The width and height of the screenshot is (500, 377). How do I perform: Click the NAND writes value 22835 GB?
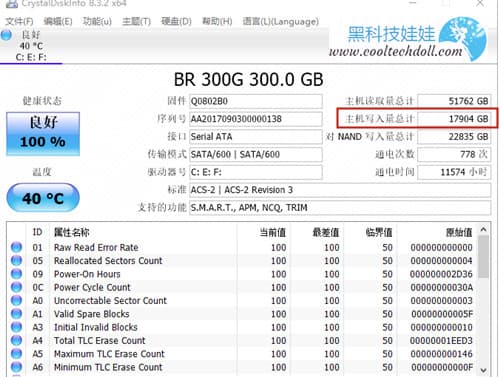point(454,136)
